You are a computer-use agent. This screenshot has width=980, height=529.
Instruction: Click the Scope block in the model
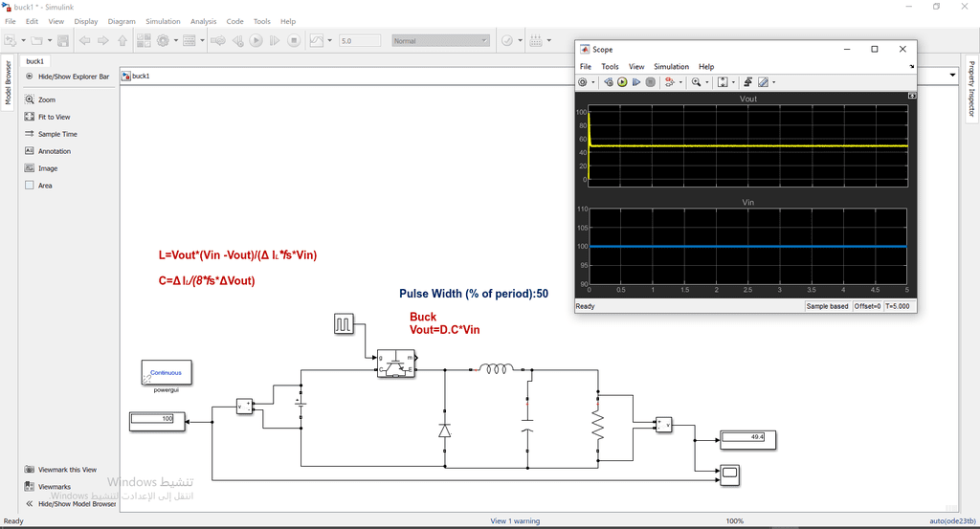pos(729,474)
